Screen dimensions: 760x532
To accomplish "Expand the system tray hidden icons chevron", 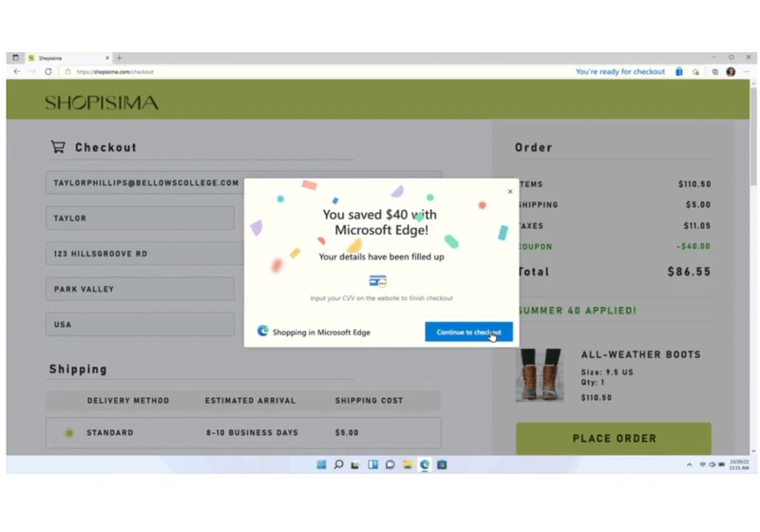I will (x=690, y=465).
